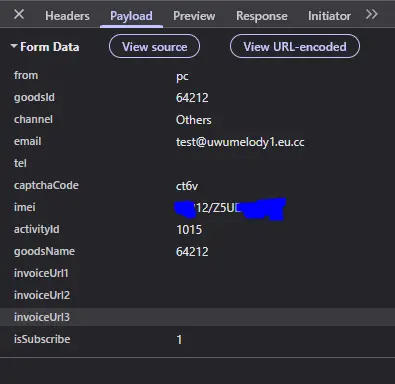Click the goodsName parameter name
395x384 pixels.
point(44,251)
